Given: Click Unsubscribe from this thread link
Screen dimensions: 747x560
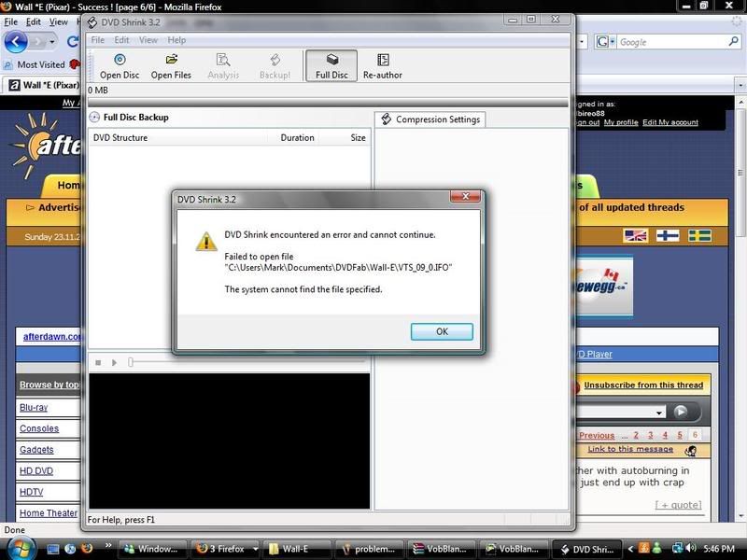Looking at the screenshot, I should (x=643, y=385).
